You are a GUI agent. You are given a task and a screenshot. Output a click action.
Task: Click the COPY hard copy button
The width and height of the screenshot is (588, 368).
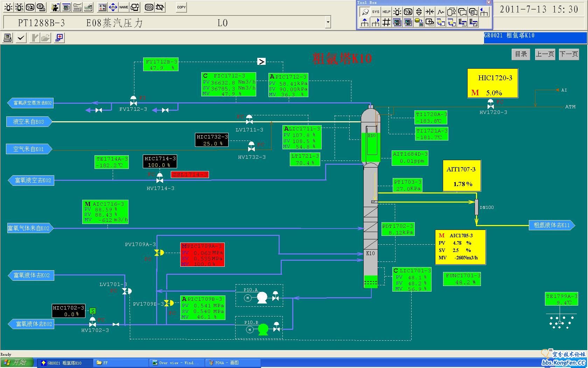click(x=181, y=7)
